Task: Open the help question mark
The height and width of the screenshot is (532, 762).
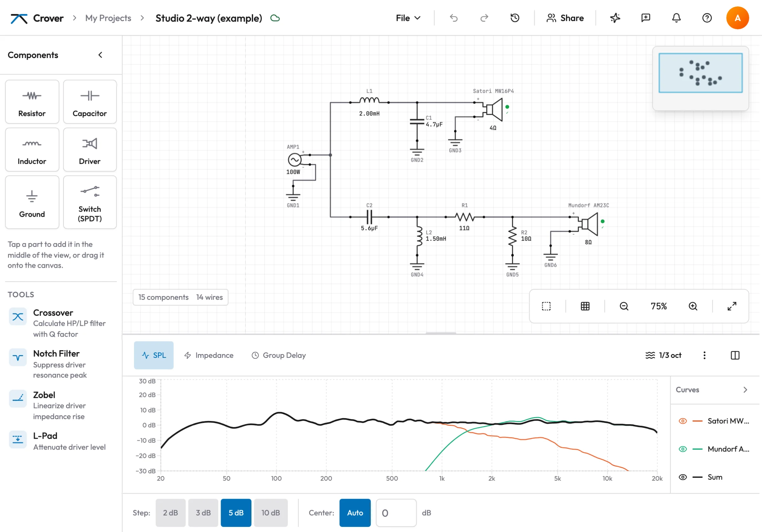Action: coord(707,18)
